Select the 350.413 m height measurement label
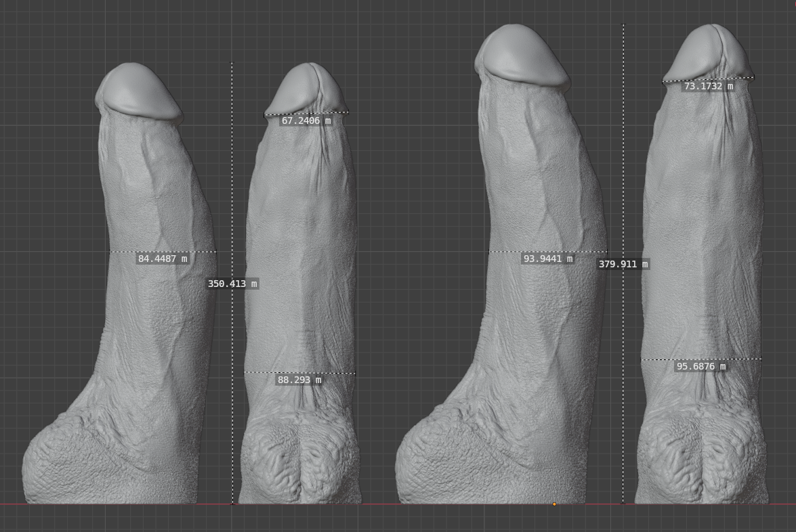 click(232, 284)
